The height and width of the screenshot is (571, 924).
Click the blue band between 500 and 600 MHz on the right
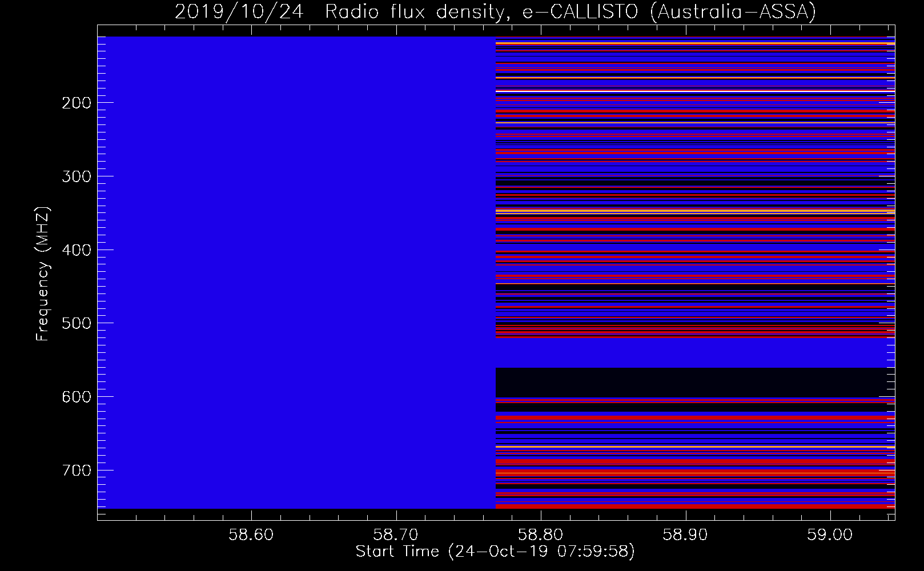point(695,353)
